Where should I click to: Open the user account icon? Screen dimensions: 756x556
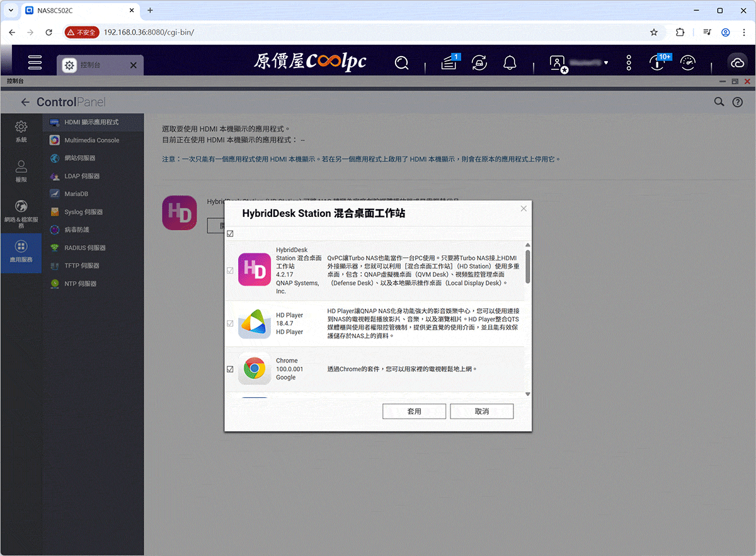coord(558,63)
